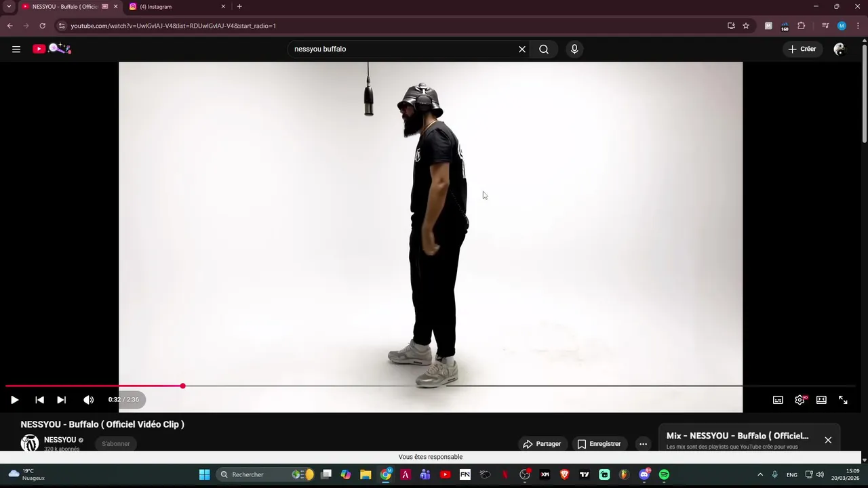The width and height of the screenshot is (868, 488).
Task: Open the NESSYOU channel avatar
Action: coord(30,443)
